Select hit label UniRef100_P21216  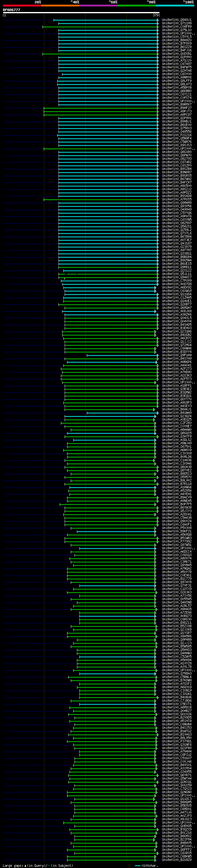click(176, 135)
